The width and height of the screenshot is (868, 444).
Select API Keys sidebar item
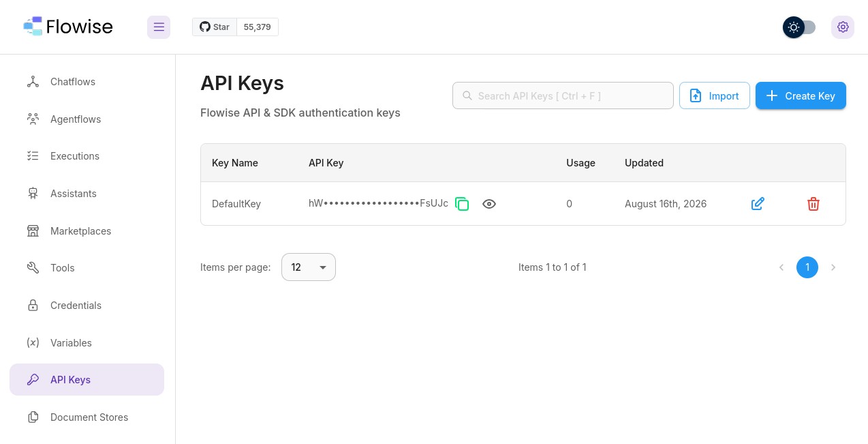(x=87, y=380)
